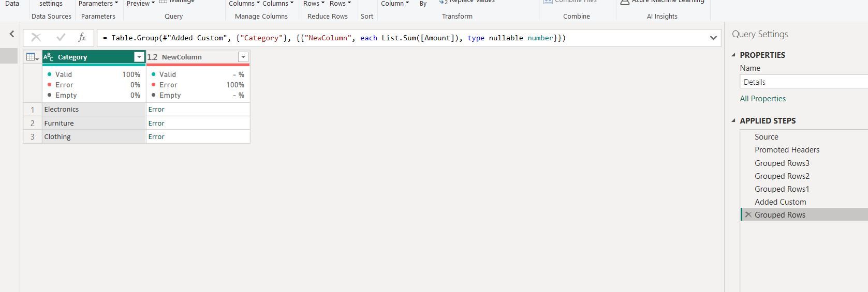The image size is (868, 292).
Task: Click the Replace Values ribbon icon
Action: (x=443, y=2)
